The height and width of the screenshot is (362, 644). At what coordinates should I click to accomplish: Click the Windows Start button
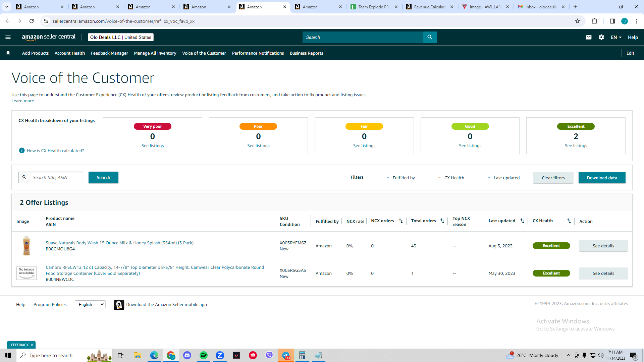8,355
